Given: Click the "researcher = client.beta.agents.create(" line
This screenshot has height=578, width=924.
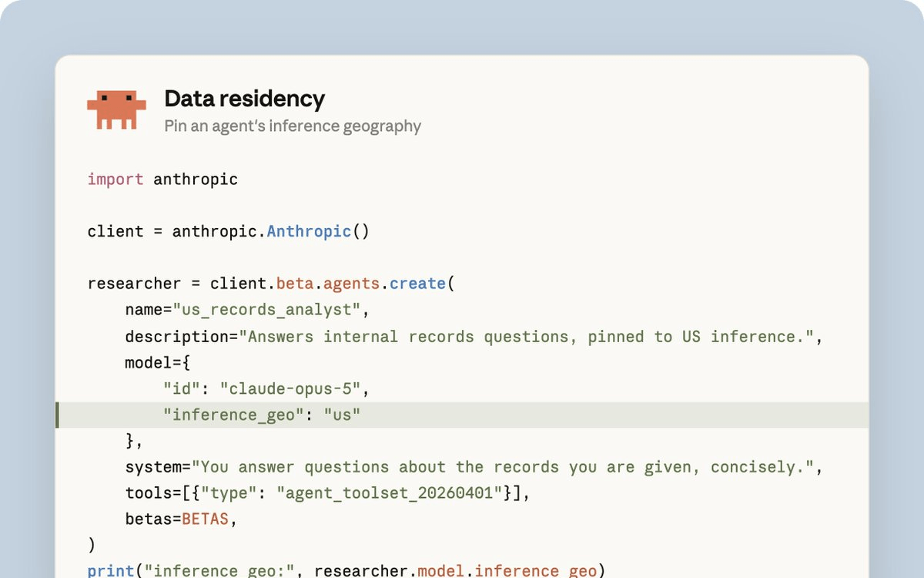Looking at the screenshot, I should pos(271,284).
